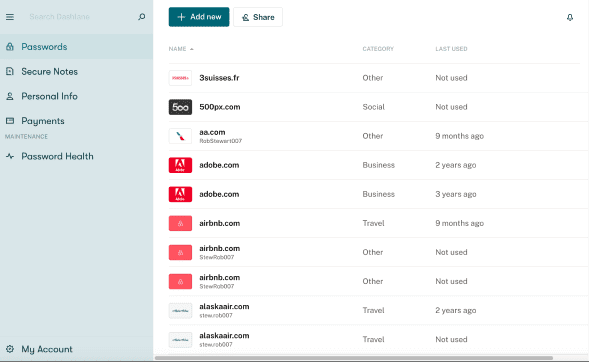This screenshot has width=589, height=362.
Task: Click the Payments card icon
Action: click(x=10, y=121)
